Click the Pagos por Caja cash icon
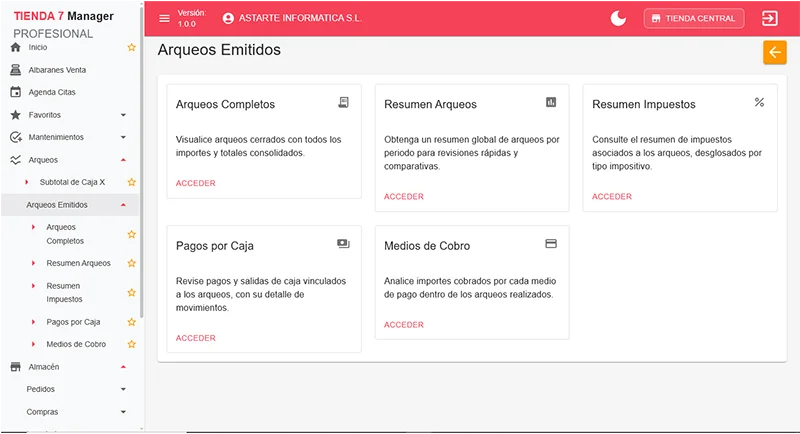800x434 pixels. [x=343, y=244]
